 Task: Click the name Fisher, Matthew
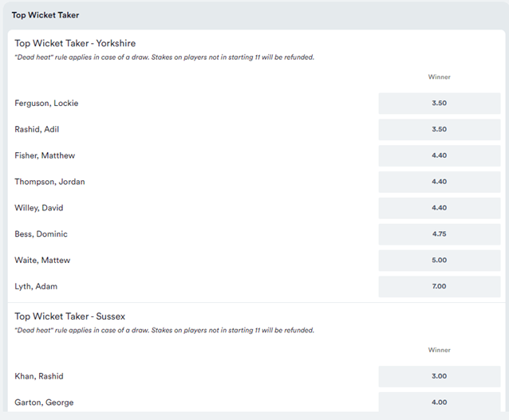pos(45,155)
